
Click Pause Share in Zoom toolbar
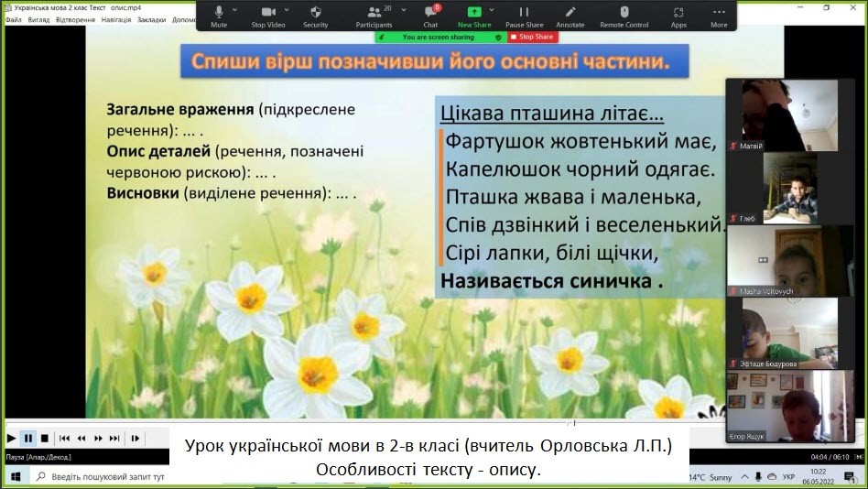(524, 15)
